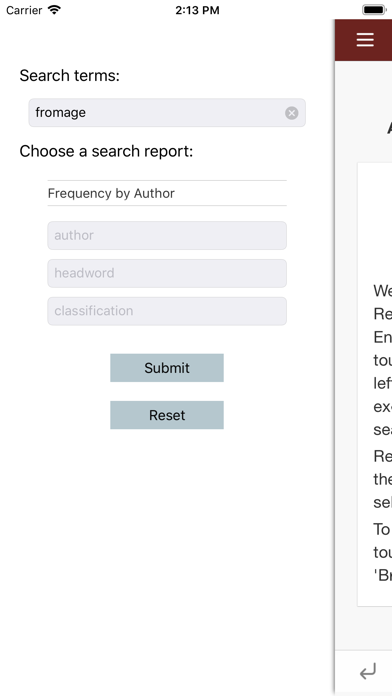Open the 'Frequency by Author' report picker

pos(167,193)
